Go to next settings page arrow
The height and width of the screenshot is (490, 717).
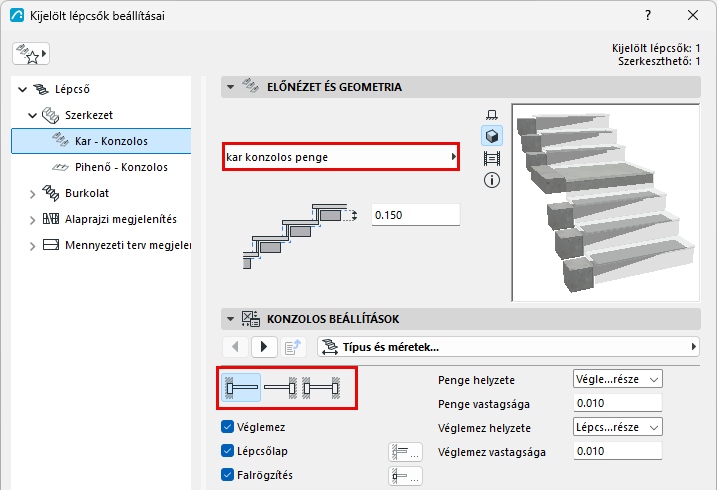tap(264, 347)
